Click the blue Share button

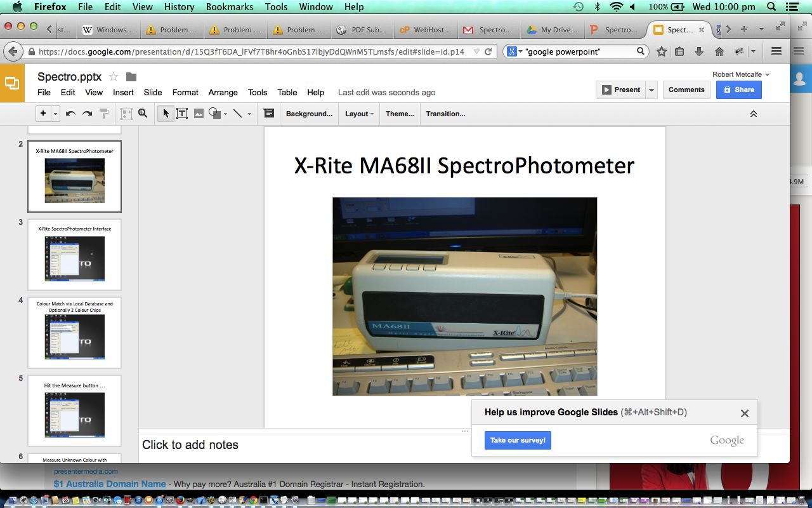click(x=738, y=90)
